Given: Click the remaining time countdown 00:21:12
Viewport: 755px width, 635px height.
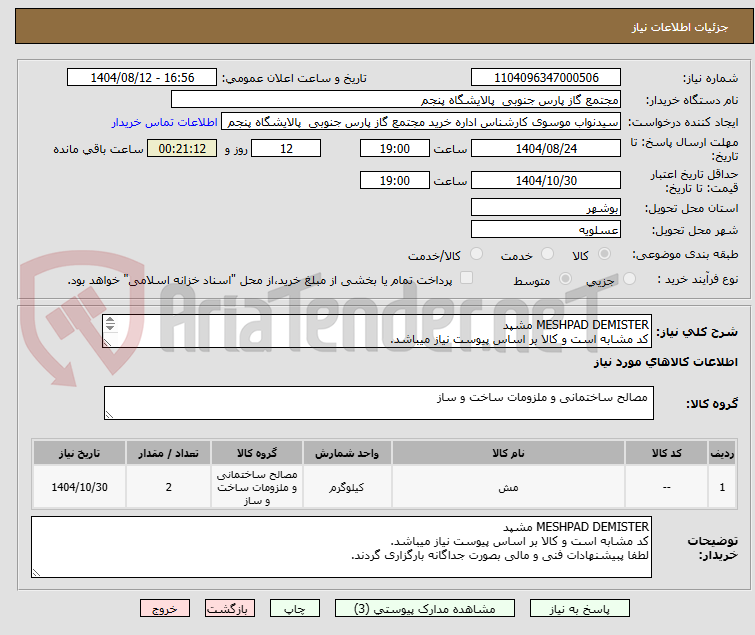Looking at the screenshot, I should pos(182,148).
